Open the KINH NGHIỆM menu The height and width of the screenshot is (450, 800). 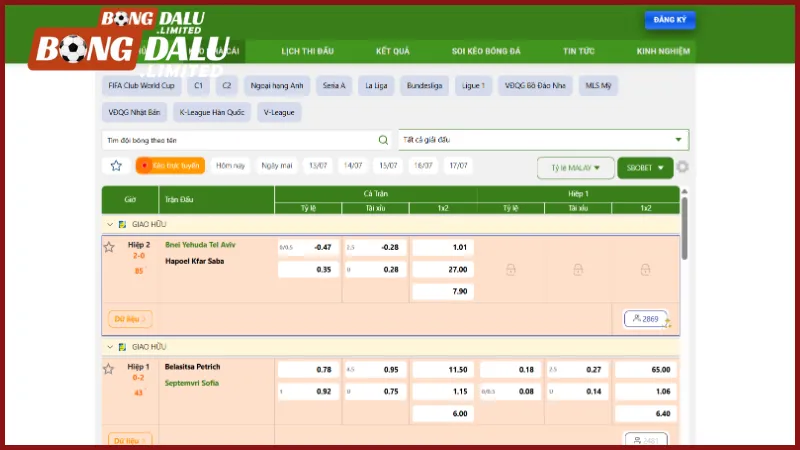click(x=663, y=51)
